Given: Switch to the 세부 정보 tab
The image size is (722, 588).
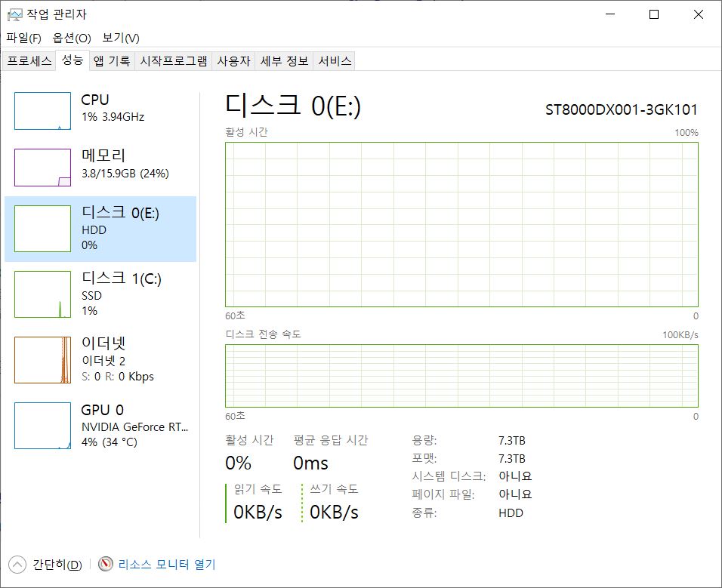Looking at the screenshot, I should 284,61.
